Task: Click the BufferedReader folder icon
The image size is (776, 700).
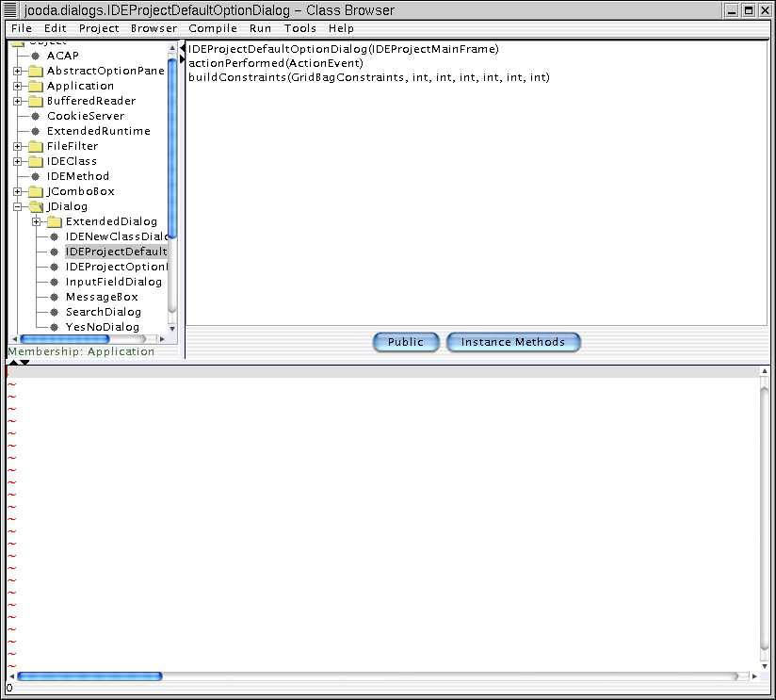Action: pos(36,102)
